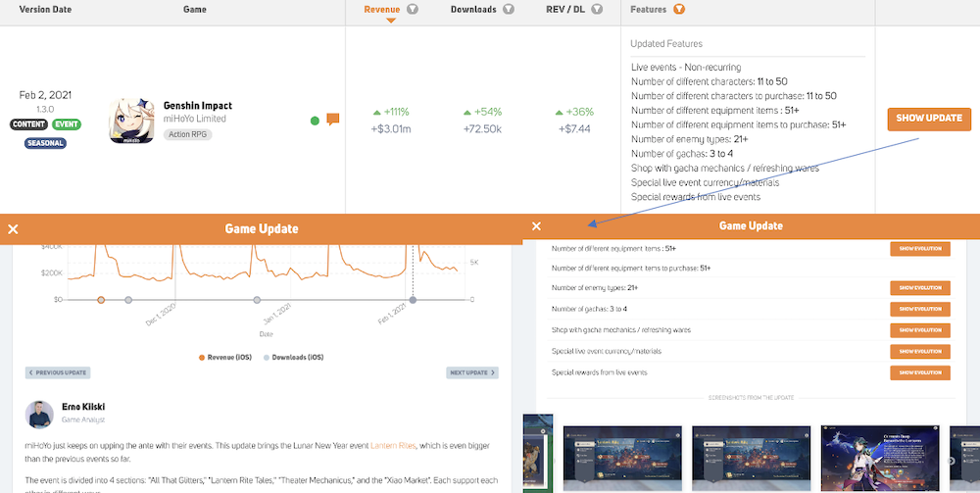
Task: Go to PREVIOUS UPDATE
Action: click(58, 373)
